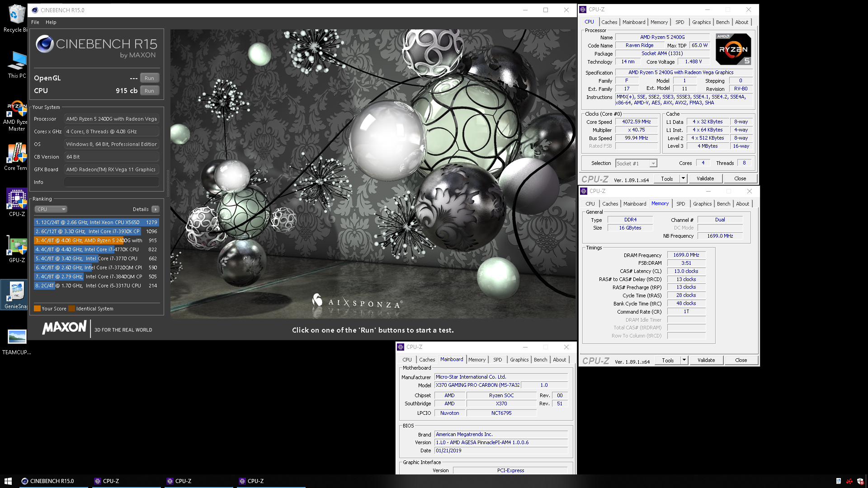The image size is (868, 488).
Task: Select ranking entry Intel Core i7-3770
Action: [x=96, y=258]
